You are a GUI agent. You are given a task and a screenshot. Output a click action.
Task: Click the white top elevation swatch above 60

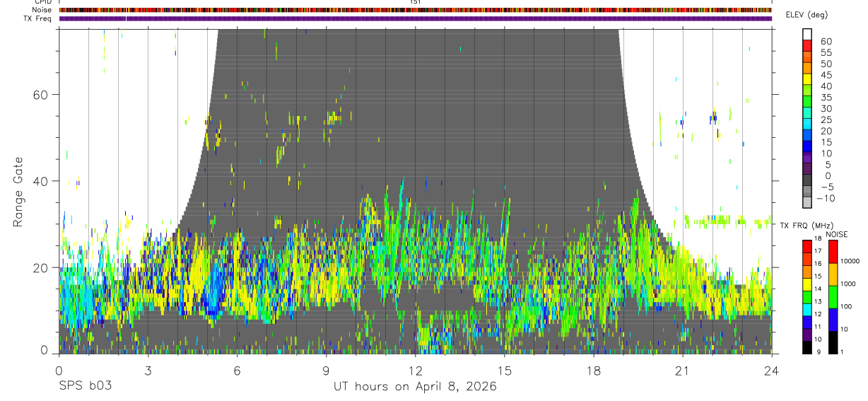tap(807, 35)
